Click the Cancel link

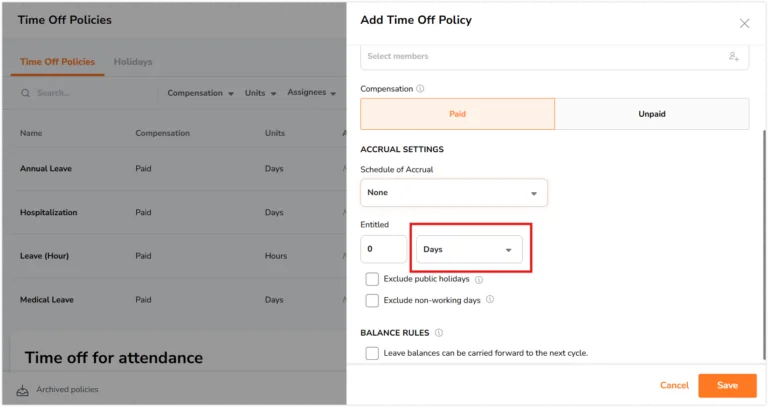point(674,385)
